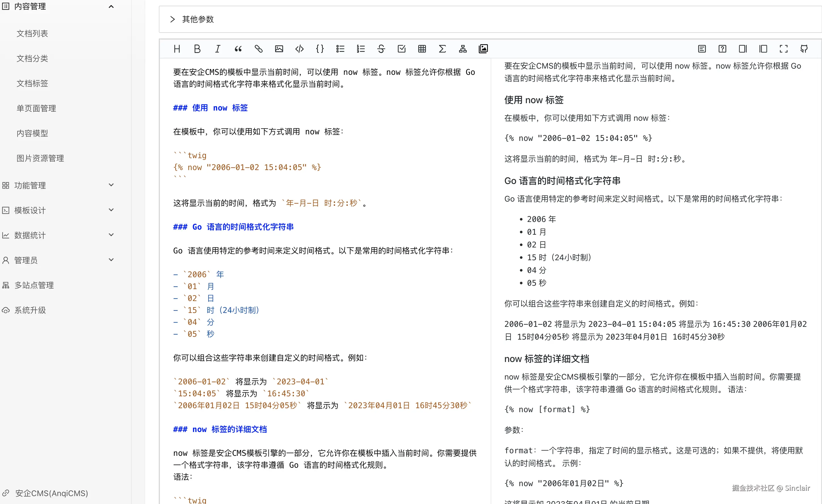The height and width of the screenshot is (504, 822).
Task: Collapse the 内容管理 menu section
Action: click(111, 6)
